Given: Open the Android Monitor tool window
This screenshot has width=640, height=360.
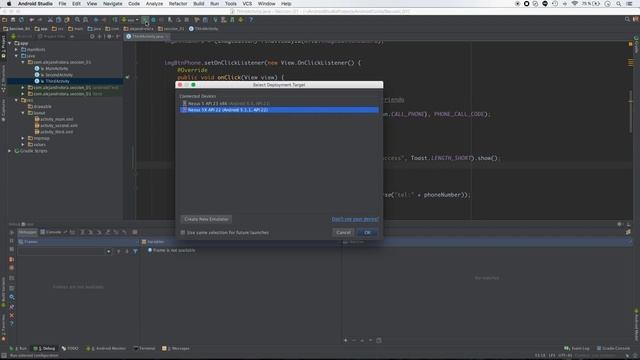Looking at the screenshot, I should click(106, 349).
